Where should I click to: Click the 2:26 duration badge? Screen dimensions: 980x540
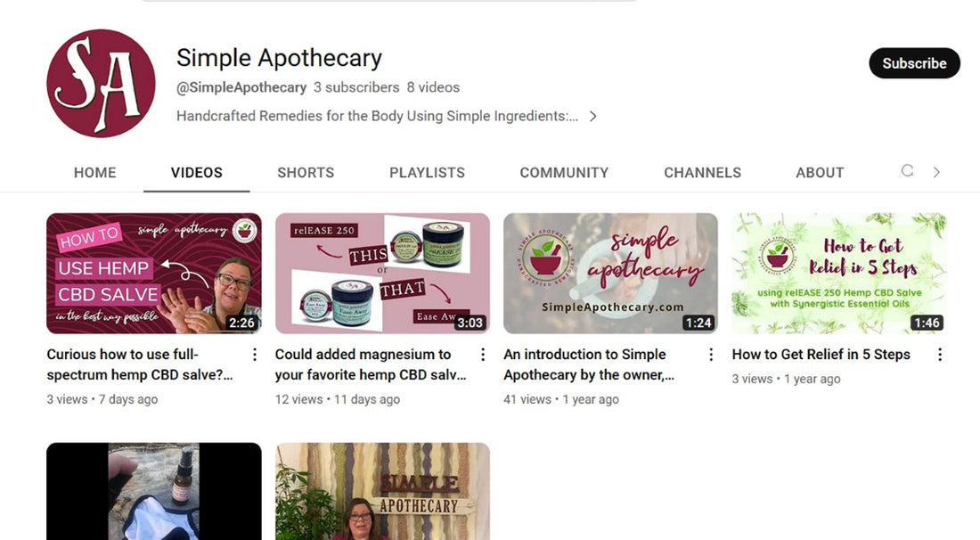(x=241, y=323)
